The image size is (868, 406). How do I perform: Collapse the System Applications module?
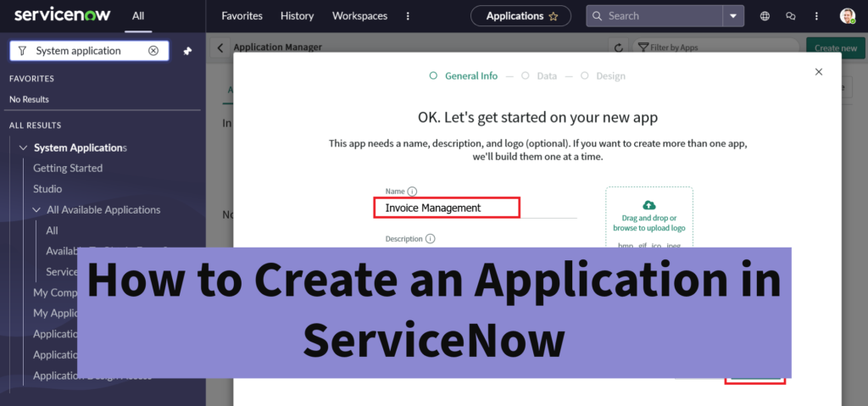click(x=23, y=147)
